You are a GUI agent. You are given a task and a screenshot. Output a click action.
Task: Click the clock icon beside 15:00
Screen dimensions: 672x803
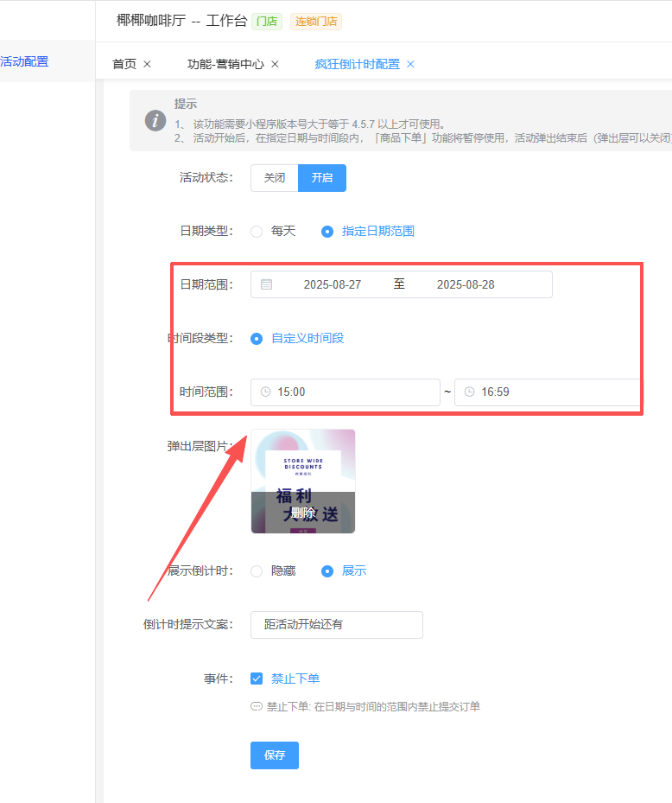pyautogui.click(x=266, y=392)
